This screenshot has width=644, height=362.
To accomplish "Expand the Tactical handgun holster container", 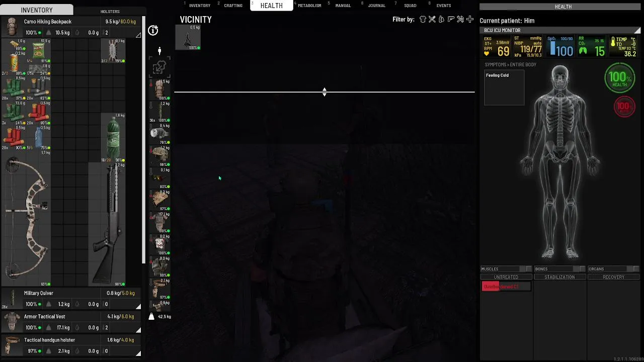I will 138,353.
